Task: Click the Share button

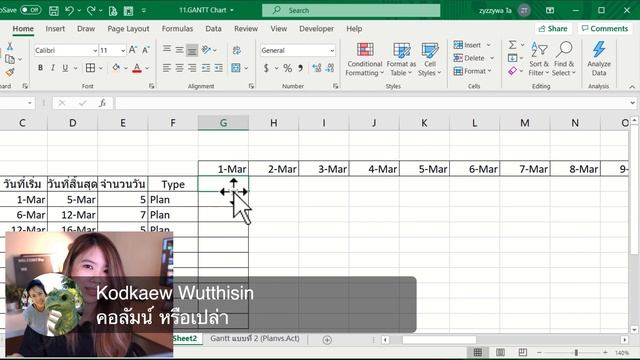Action: pos(553,29)
